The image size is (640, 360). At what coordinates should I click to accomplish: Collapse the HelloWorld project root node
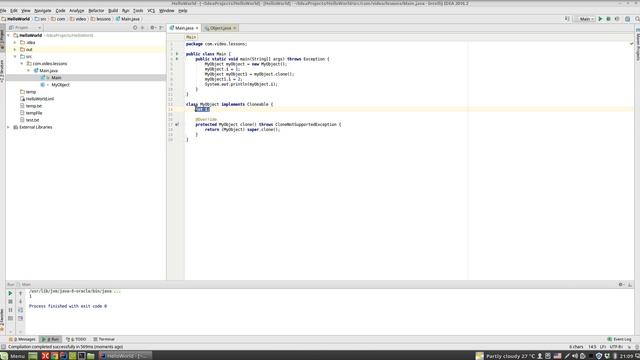[9, 36]
